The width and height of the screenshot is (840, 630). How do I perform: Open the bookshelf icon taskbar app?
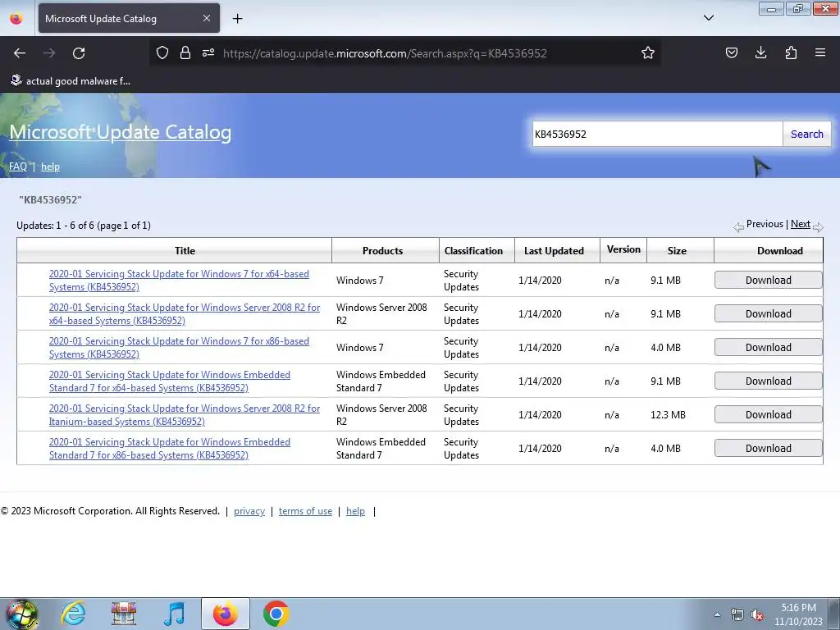click(124, 614)
